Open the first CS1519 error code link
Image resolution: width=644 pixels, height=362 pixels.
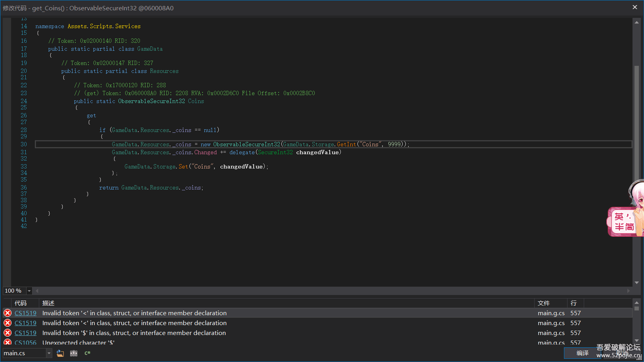tap(25, 313)
